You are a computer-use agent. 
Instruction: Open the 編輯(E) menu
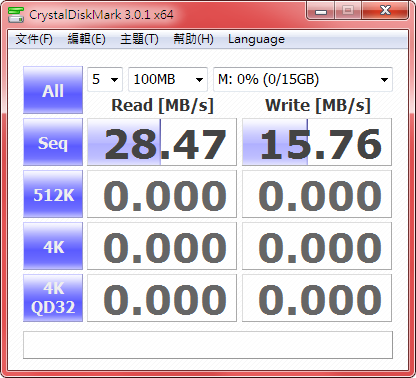[x=87, y=39]
